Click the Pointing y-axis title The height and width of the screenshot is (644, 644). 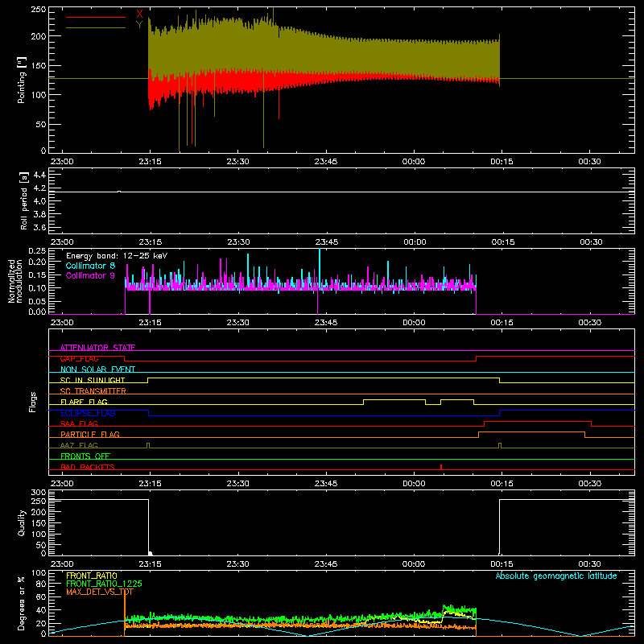(22, 80)
